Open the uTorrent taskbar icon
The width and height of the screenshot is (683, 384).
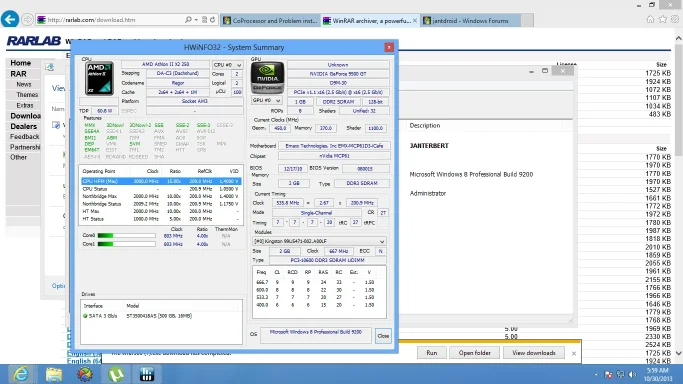click(116, 374)
